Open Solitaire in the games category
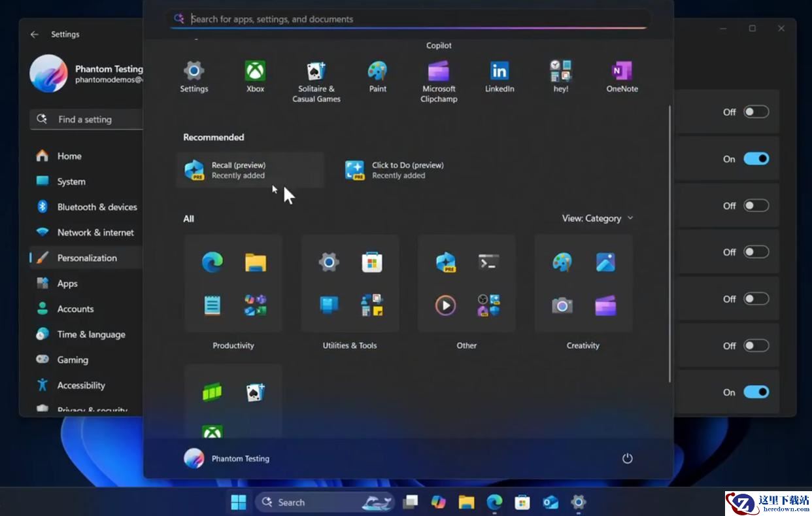Image resolution: width=812 pixels, height=516 pixels. [x=256, y=392]
